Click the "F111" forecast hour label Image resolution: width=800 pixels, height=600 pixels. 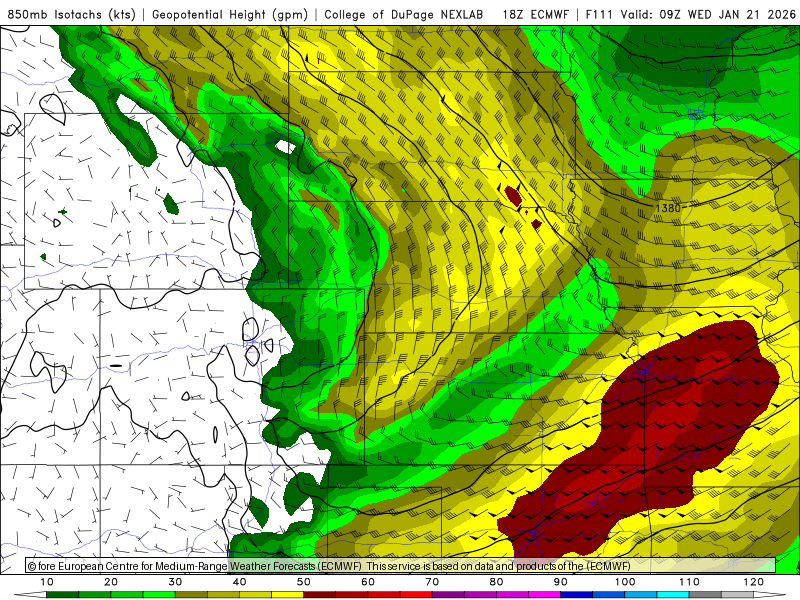click(x=600, y=14)
